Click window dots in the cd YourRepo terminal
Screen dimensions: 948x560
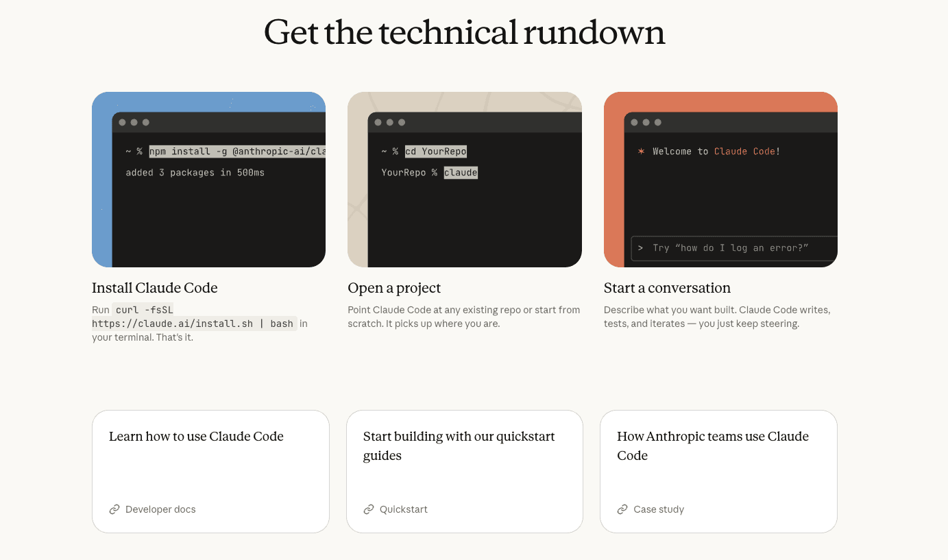389,123
